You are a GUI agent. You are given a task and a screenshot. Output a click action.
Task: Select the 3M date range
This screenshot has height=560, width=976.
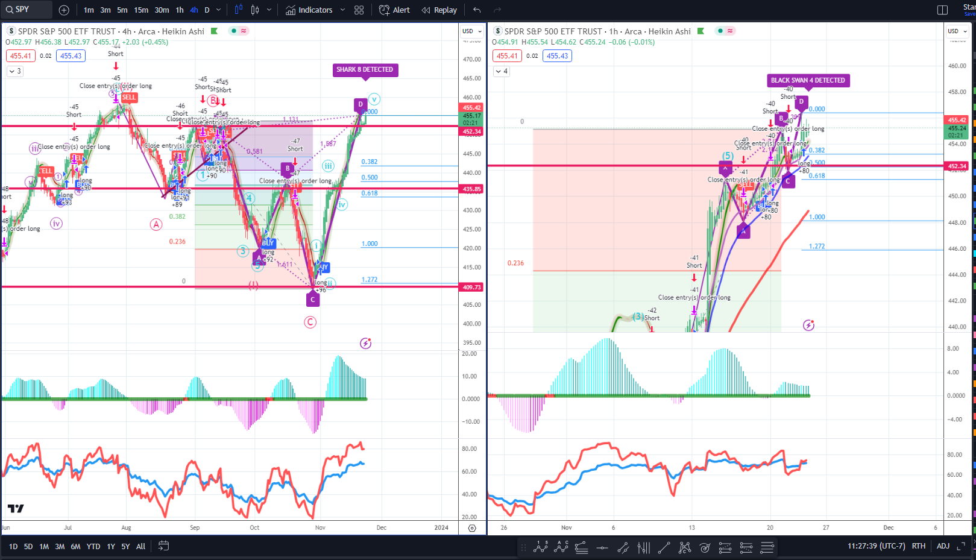pyautogui.click(x=60, y=547)
